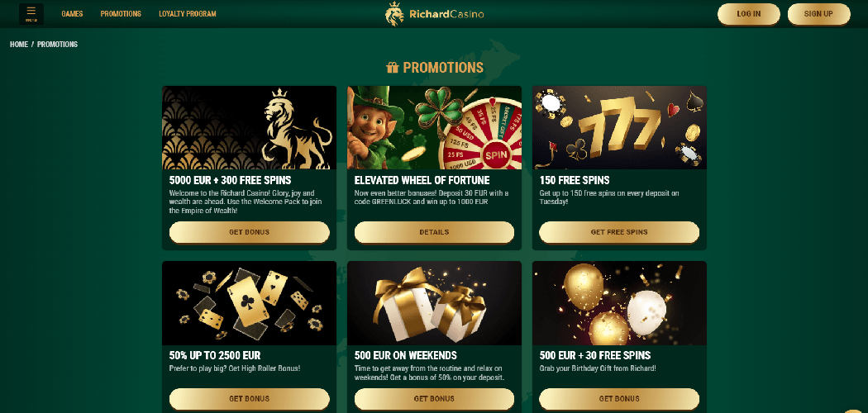Open Games in the top navigation
The height and width of the screenshot is (413, 868).
pos(72,14)
